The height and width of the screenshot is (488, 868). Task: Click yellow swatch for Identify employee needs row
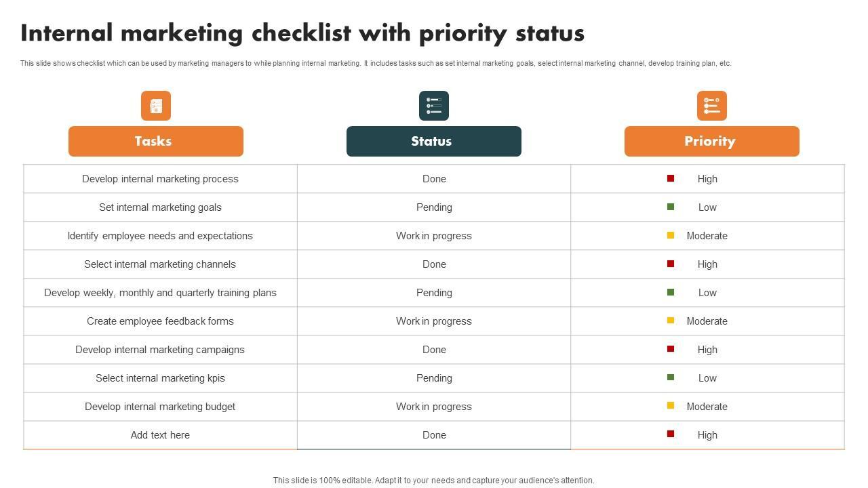point(671,235)
